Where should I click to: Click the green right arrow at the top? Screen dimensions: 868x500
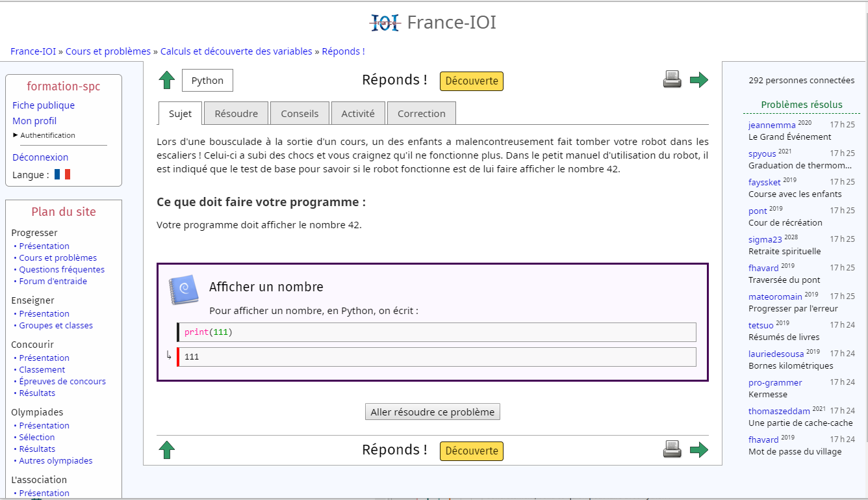pyautogui.click(x=699, y=79)
